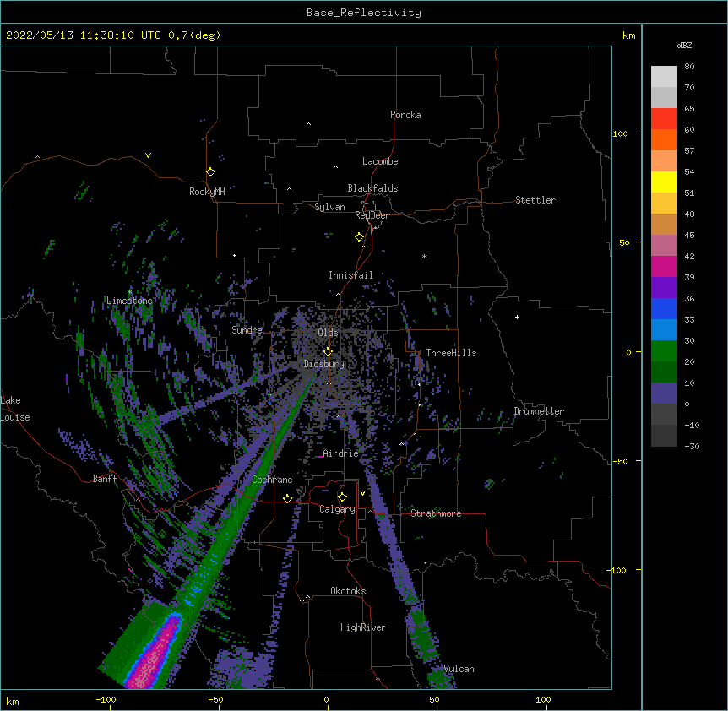Select the Airdrie label

pos(340,453)
